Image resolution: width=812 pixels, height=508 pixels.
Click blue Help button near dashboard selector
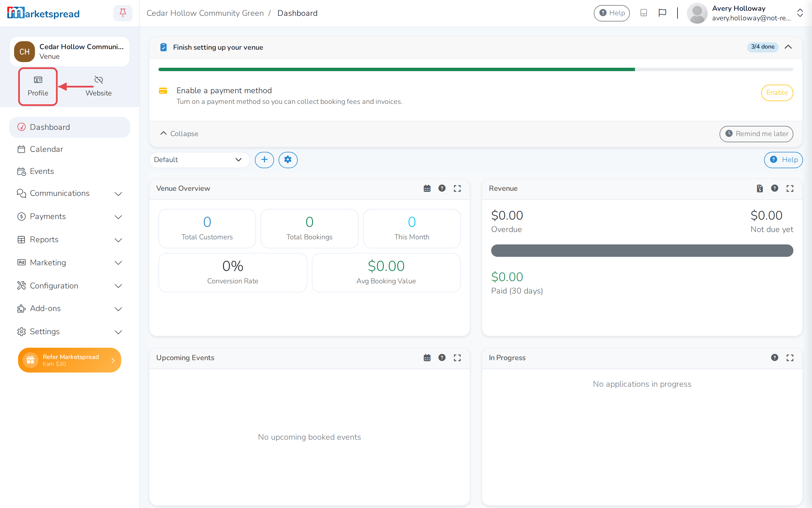pos(783,159)
